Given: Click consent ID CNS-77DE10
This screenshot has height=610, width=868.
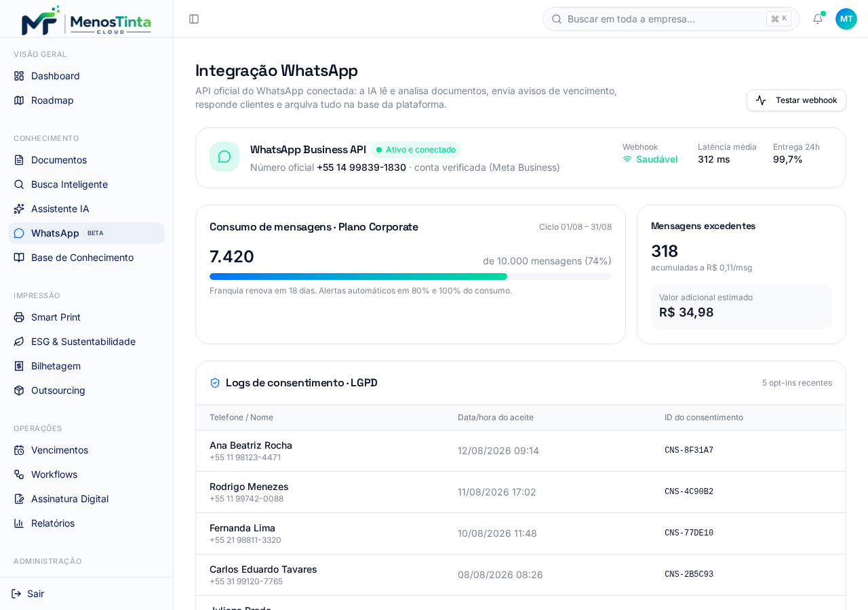Looking at the screenshot, I should [x=689, y=533].
